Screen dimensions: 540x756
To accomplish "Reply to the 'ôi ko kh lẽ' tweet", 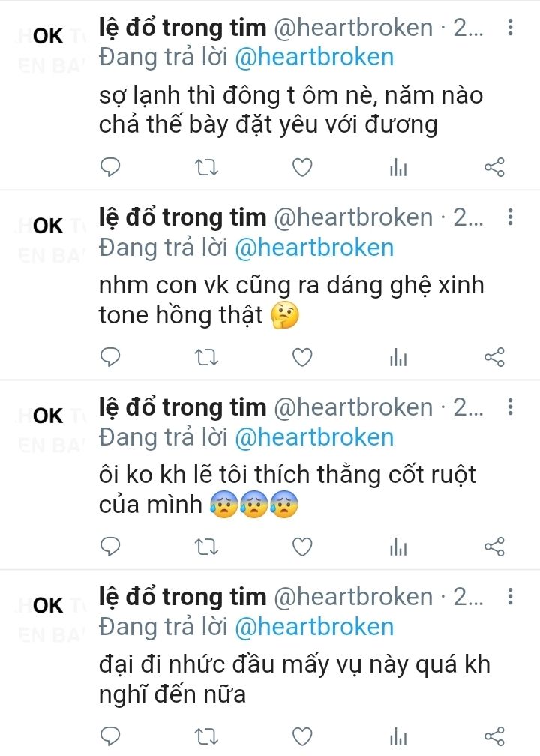I will (110, 547).
